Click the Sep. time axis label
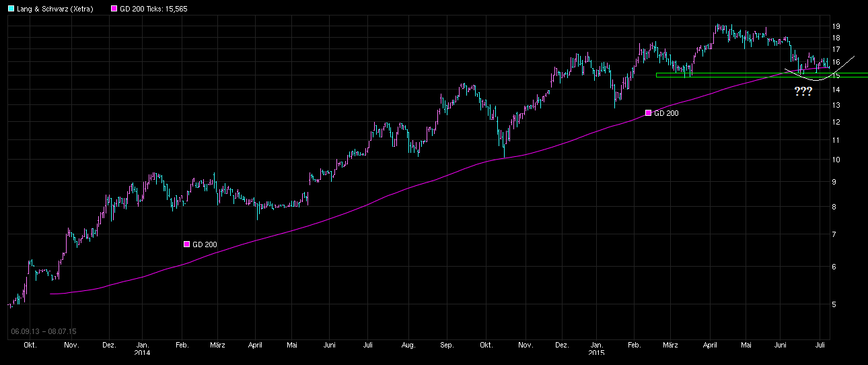The width and height of the screenshot is (868, 365). click(x=447, y=345)
